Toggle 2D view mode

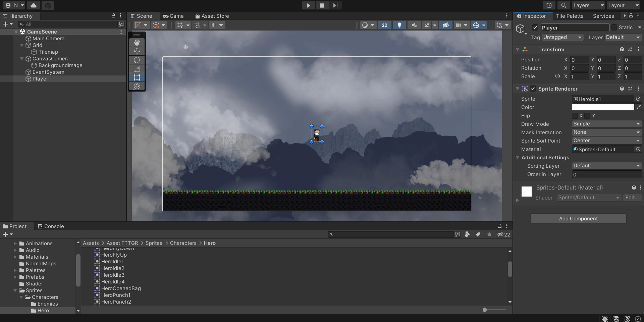pyautogui.click(x=385, y=25)
